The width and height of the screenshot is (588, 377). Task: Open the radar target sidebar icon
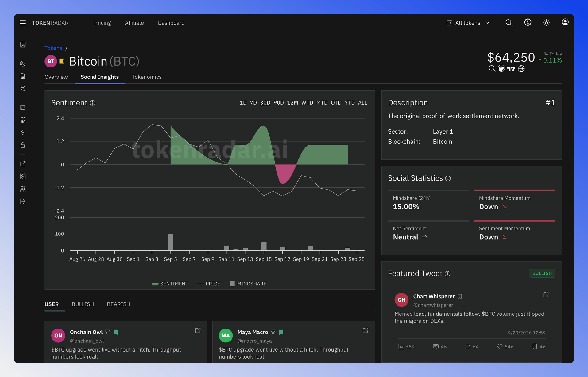coord(23,63)
